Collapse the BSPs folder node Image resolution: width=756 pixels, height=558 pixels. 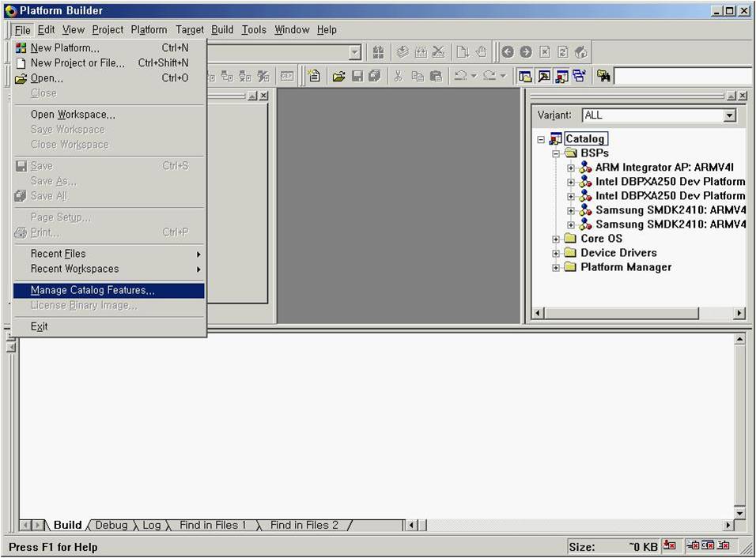556,153
